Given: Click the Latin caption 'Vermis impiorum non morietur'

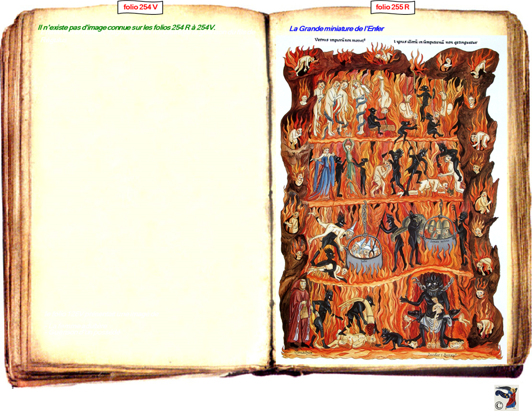Looking at the screenshot, I should [x=340, y=40].
